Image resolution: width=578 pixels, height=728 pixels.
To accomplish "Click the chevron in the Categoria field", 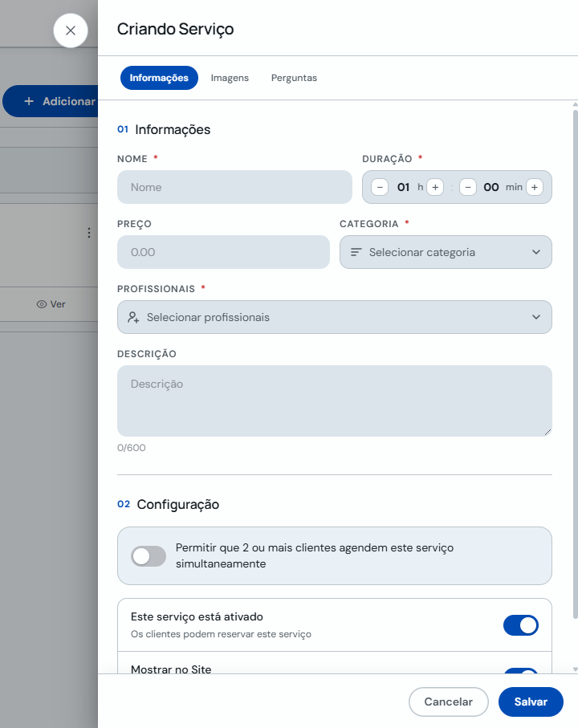I will 536,252.
